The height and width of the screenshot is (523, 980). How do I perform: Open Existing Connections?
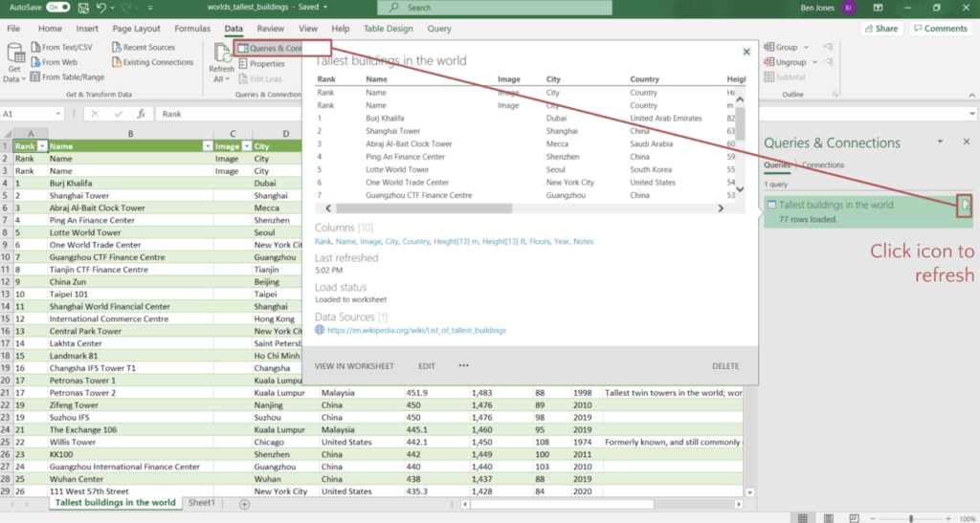click(152, 62)
